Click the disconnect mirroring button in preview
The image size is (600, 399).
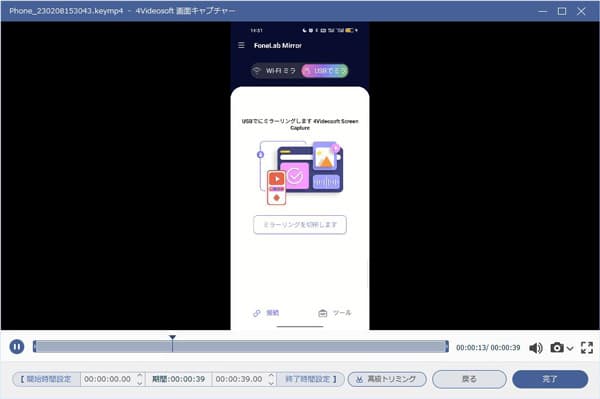[300, 225]
